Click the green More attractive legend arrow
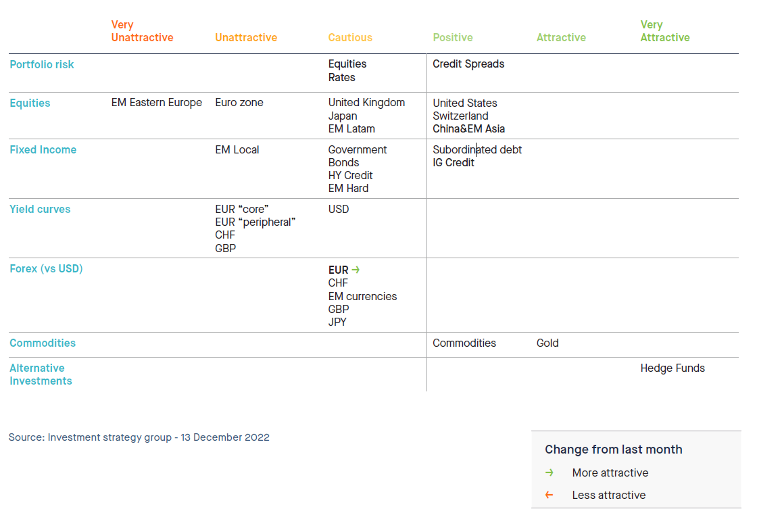The height and width of the screenshot is (532, 757). pyautogui.click(x=550, y=473)
